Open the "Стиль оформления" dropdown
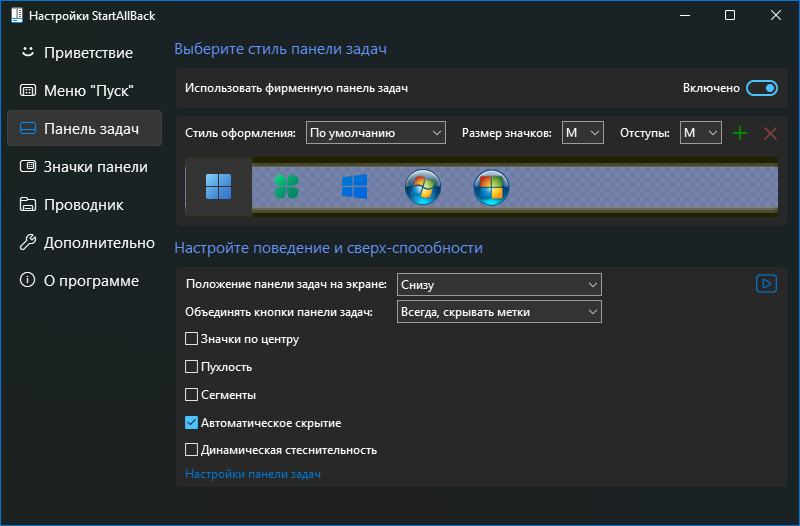 (376, 133)
